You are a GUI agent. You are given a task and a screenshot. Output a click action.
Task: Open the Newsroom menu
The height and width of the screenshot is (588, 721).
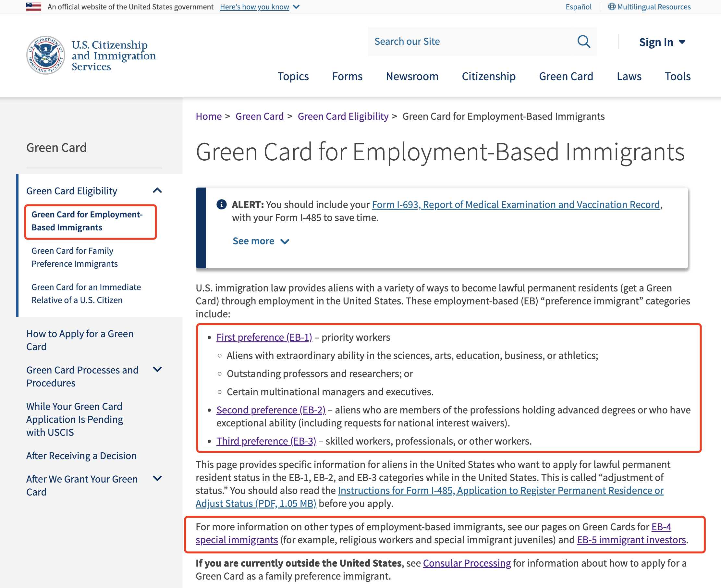412,76
